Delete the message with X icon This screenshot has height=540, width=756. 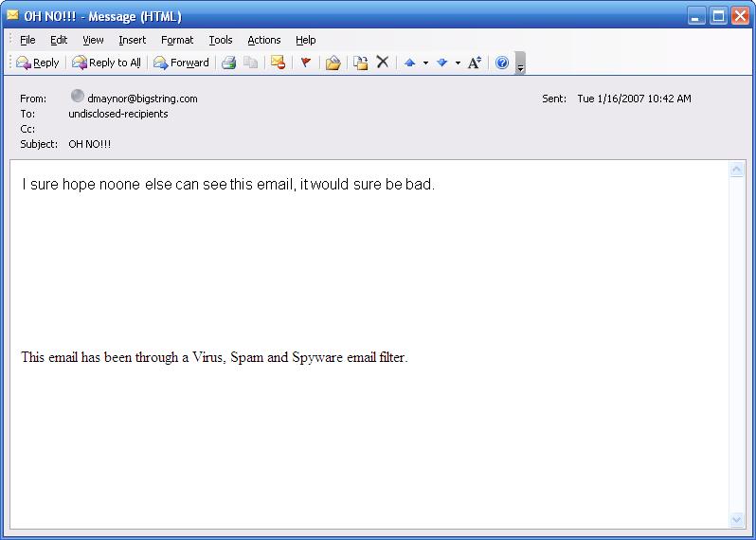pyautogui.click(x=383, y=63)
